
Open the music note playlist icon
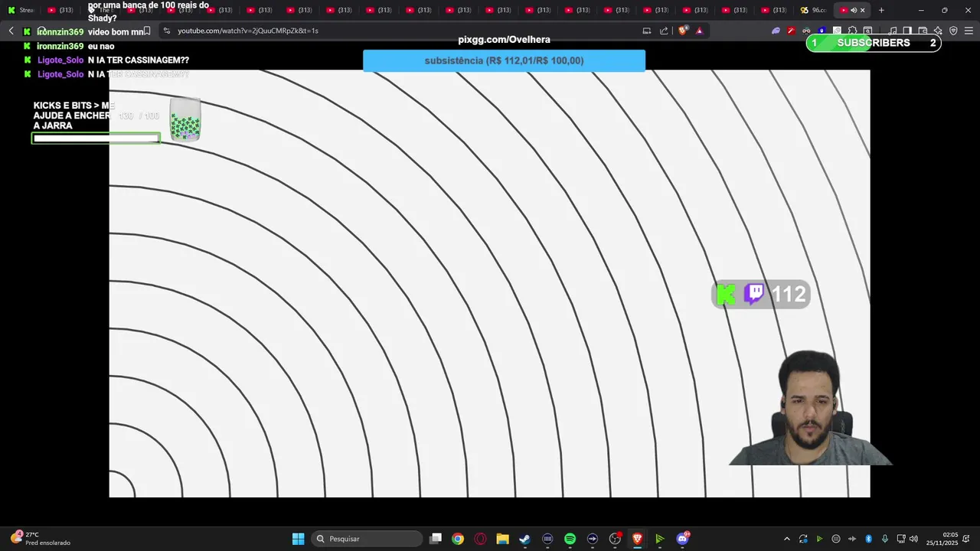pos(893,31)
